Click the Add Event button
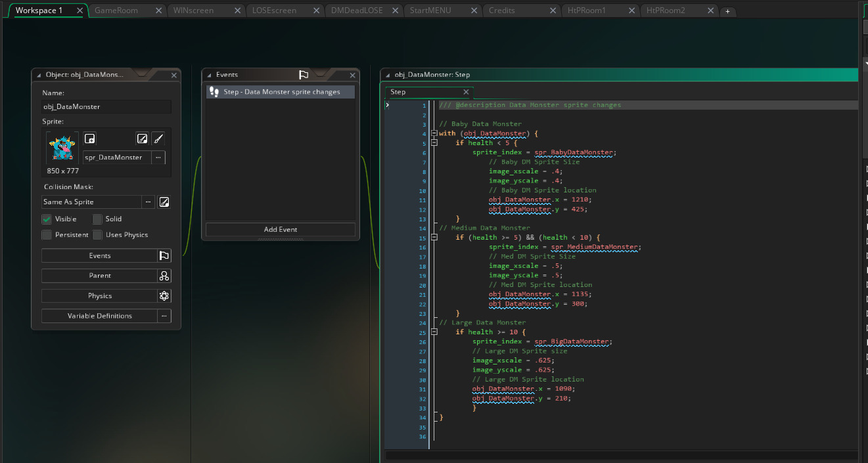Image resolution: width=868 pixels, height=463 pixels. pyautogui.click(x=281, y=229)
